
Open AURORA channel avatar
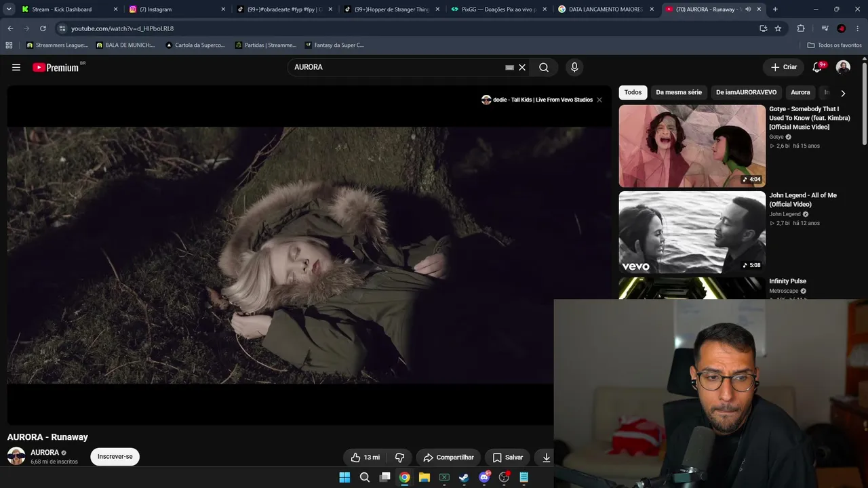point(16,456)
